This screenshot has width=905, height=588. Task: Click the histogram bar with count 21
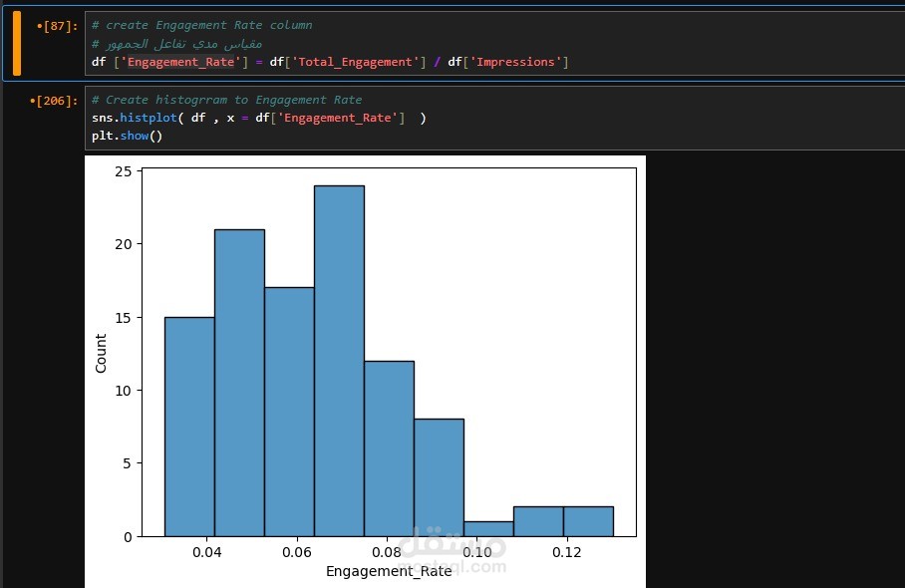pyautogui.click(x=239, y=383)
